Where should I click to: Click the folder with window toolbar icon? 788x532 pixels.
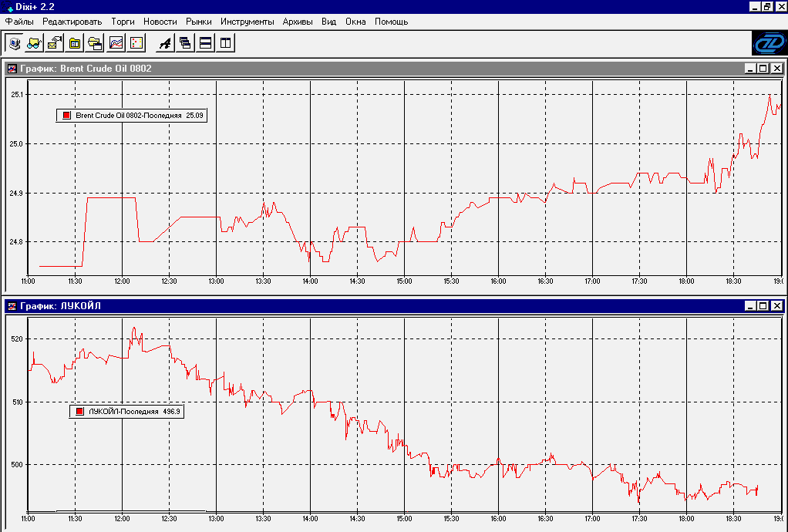tap(95, 43)
